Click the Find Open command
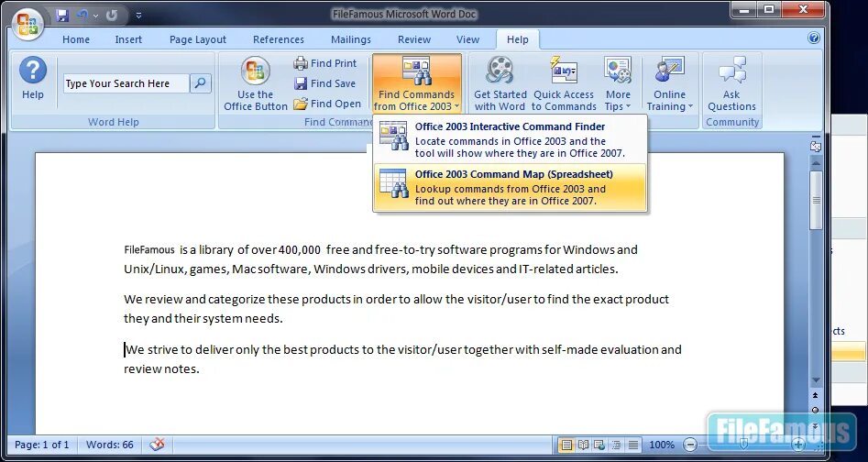 [x=327, y=104]
